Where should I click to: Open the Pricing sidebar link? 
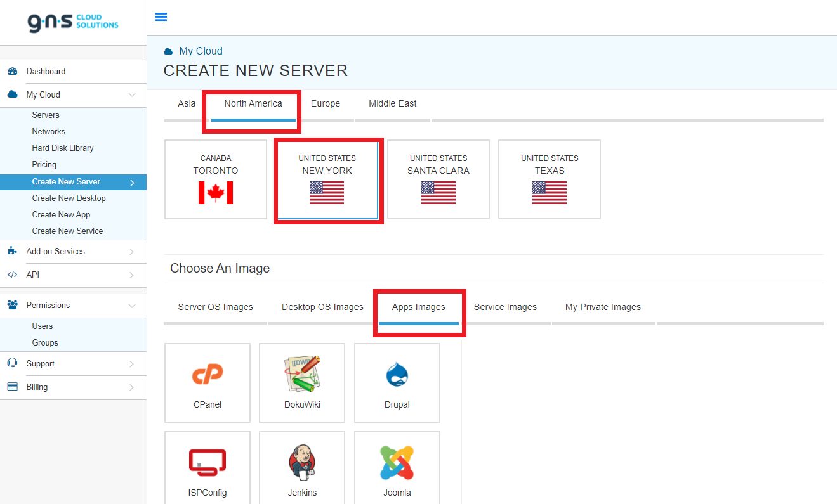point(44,165)
